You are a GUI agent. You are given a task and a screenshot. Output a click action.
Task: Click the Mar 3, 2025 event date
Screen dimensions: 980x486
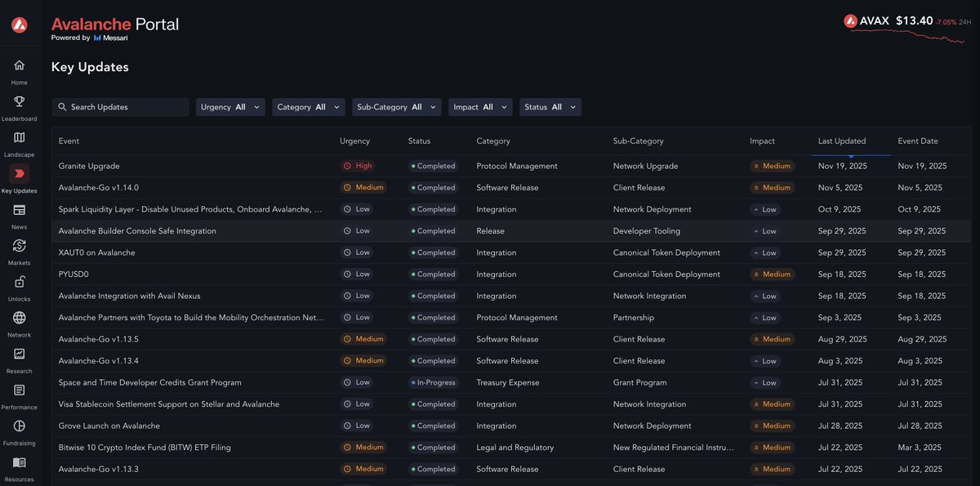(920, 448)
